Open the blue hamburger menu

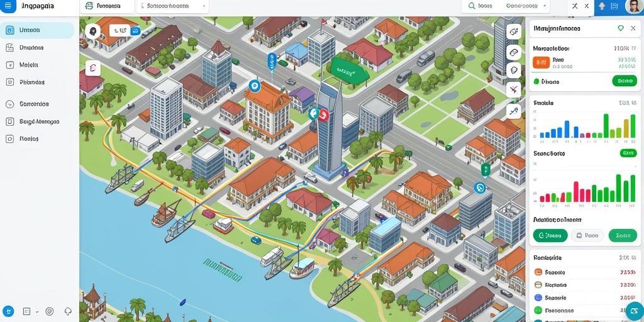pyautogui.click(x=8, y=6)
